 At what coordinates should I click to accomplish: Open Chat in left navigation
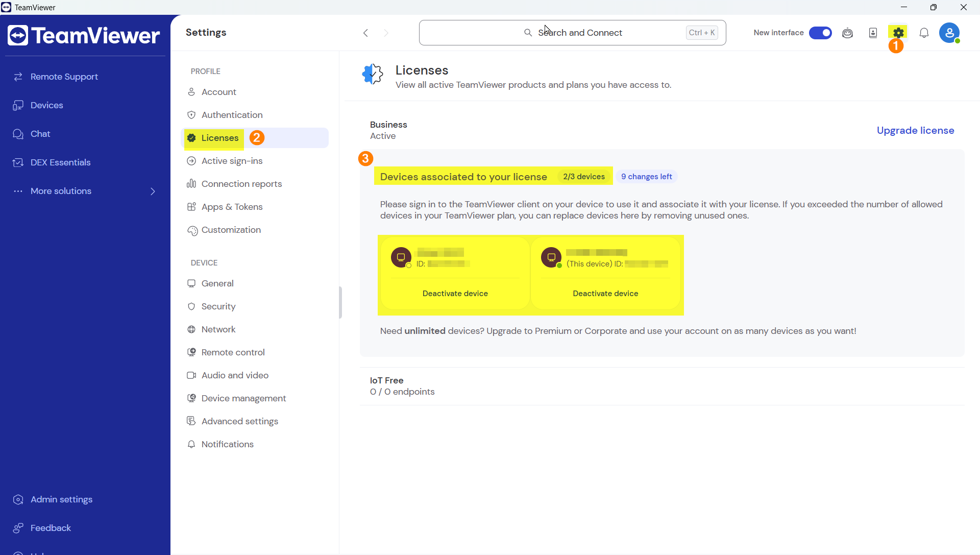85,134
